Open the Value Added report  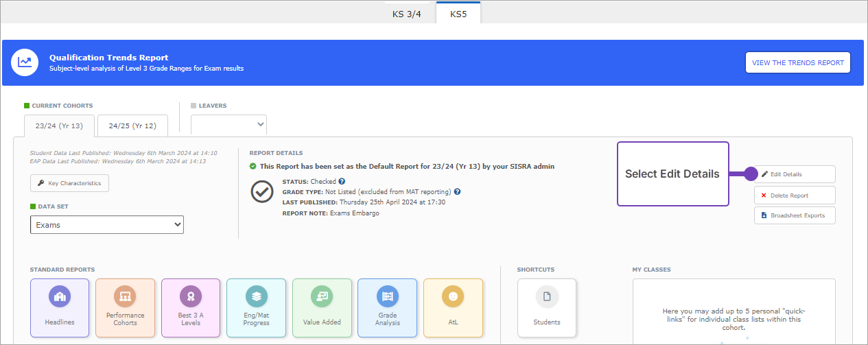[322, 307]
